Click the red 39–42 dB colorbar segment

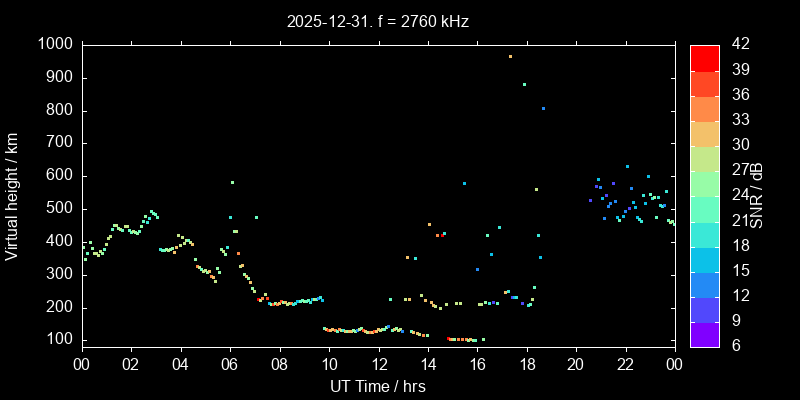point(704,57)
